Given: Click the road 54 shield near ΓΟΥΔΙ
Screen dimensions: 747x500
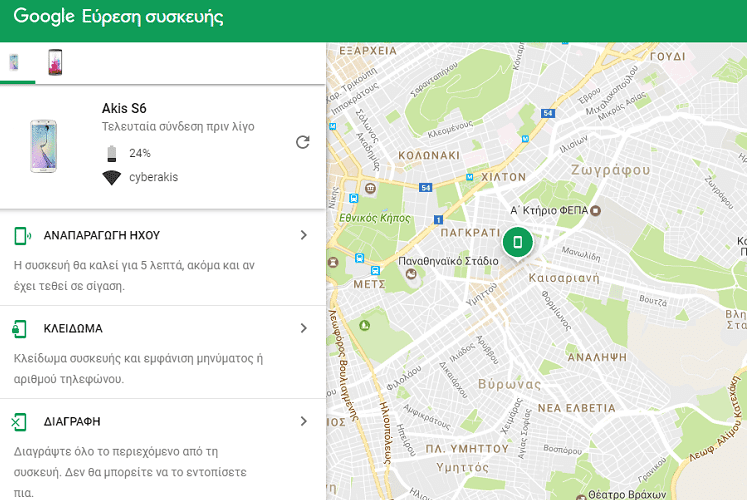Looking at the screenshot, I should (548, 113).
